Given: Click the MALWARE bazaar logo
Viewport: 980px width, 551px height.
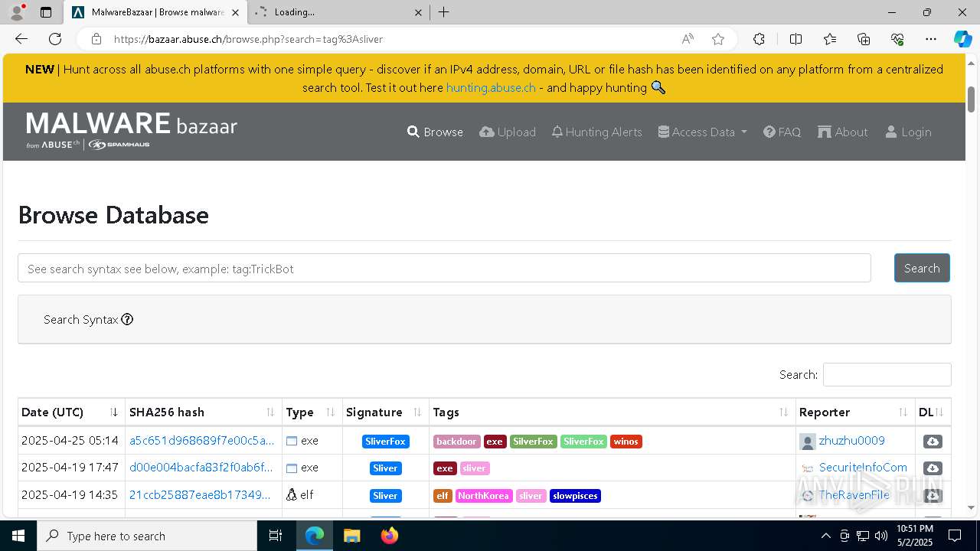Looking at the screenshot, I should click(132, 130).
